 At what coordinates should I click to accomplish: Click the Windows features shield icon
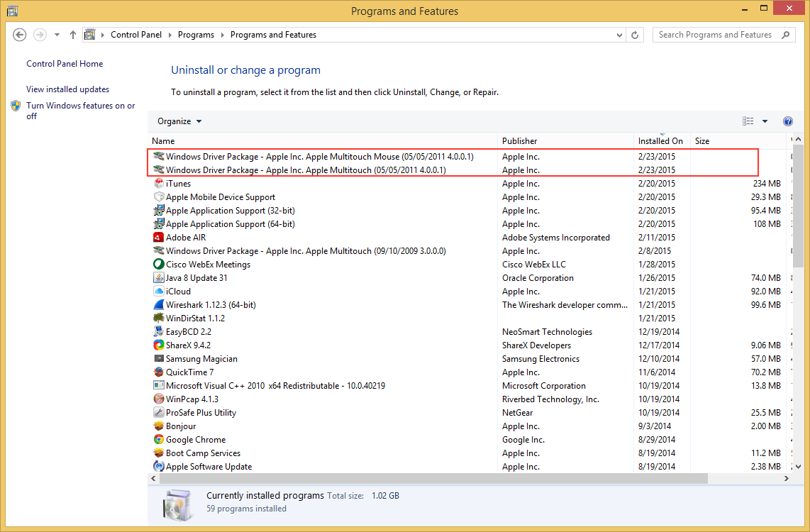coord(16,106)
